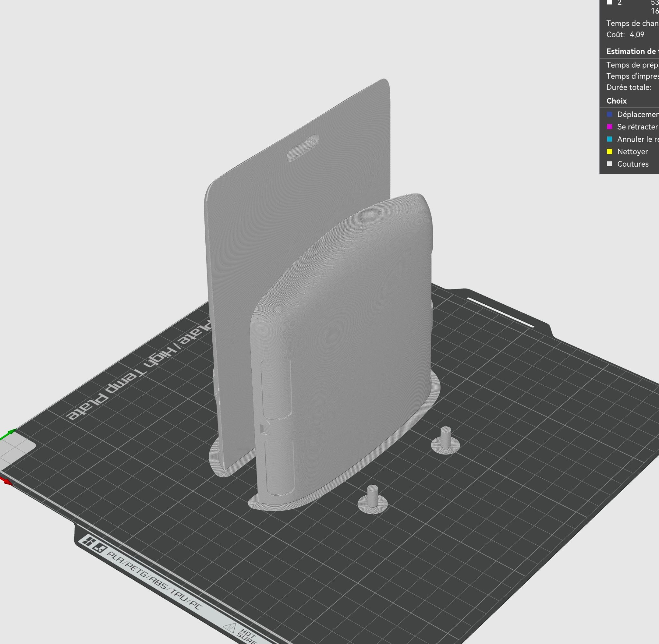659x644 pixels.
Task: Collapse the Estimation de… section header
Action: pos(633,51)
